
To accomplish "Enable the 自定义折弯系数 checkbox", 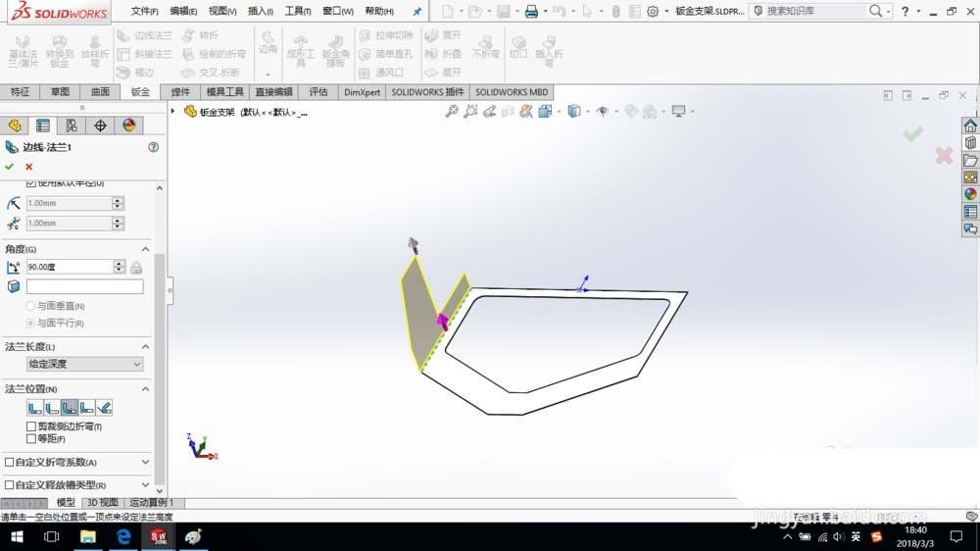I will coord(10,462).
